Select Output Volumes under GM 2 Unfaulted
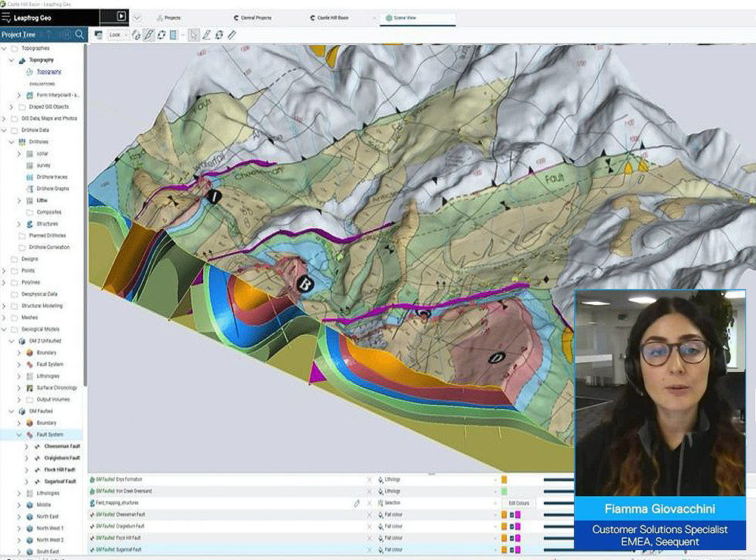The image size is (756, 560). (x=53, y=399)
